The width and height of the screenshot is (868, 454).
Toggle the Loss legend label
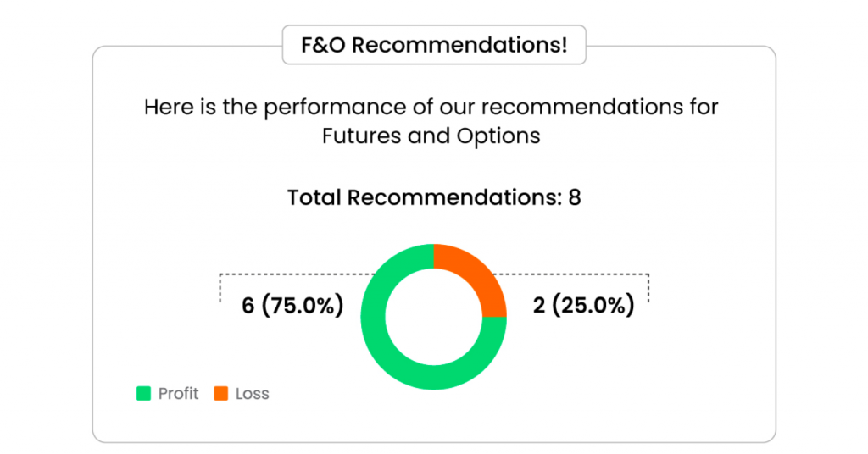point(242,393)
